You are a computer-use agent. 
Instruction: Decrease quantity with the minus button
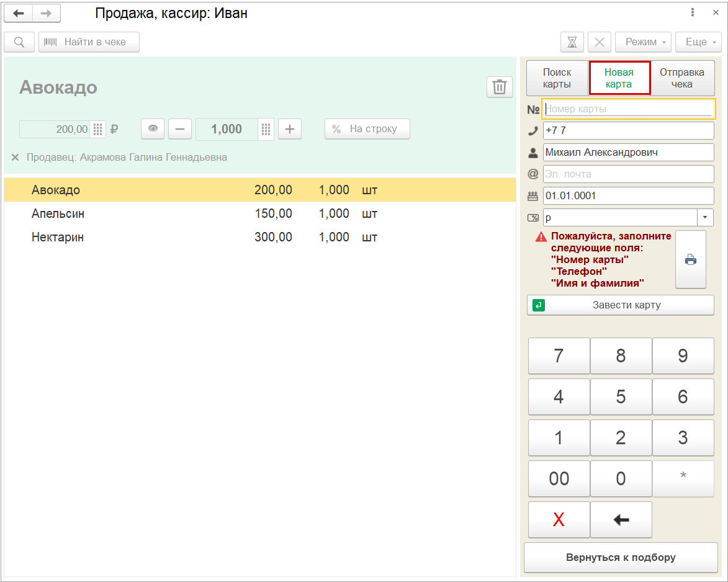click(x=180, y=128)
